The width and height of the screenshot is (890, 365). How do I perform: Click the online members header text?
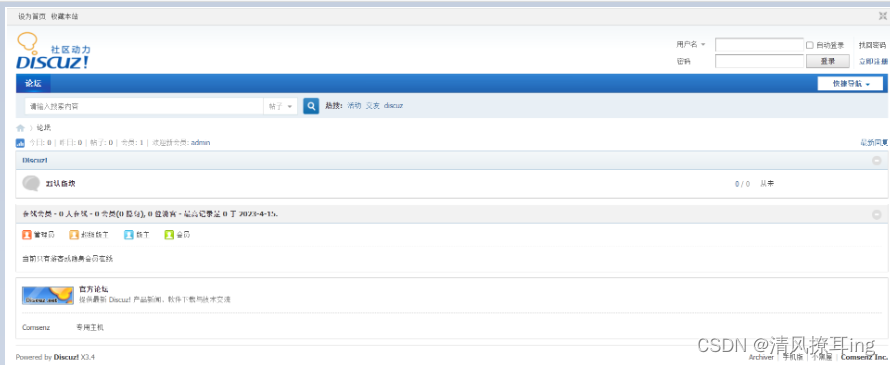point(150,214)
